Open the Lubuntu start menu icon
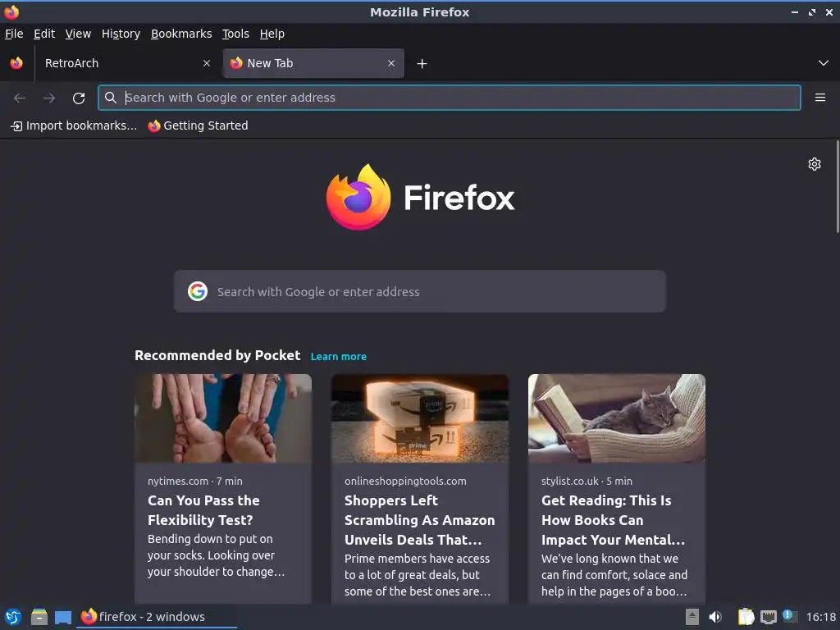 pos(13,617)
